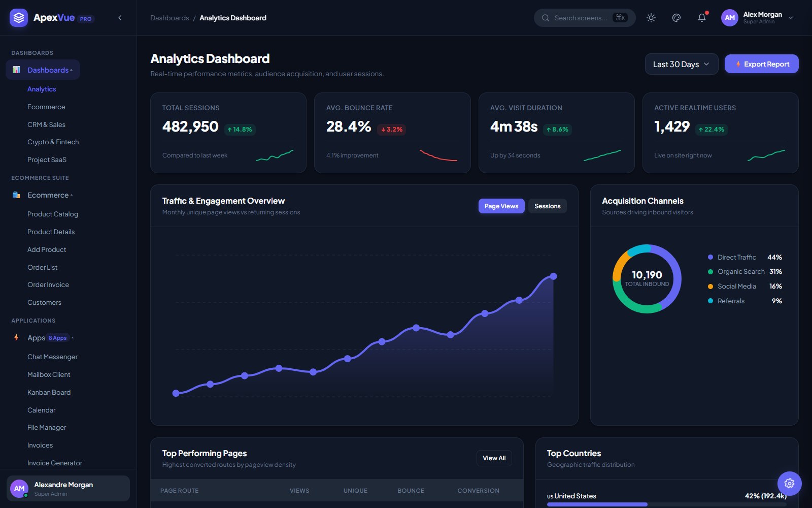Click the ApexVue logo icon
Screen dimensions: 812x508
pos(19,18)
